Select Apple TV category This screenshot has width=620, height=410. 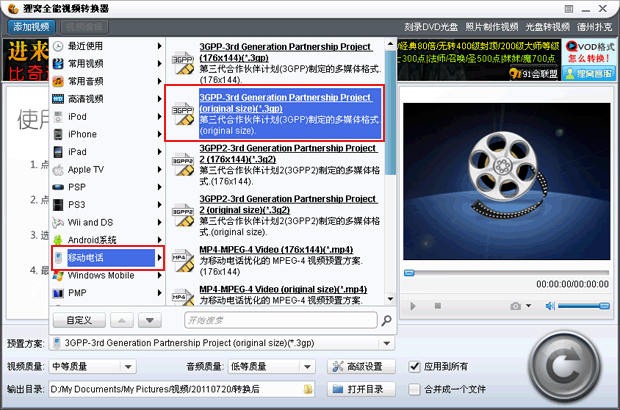tap(107, 170)
